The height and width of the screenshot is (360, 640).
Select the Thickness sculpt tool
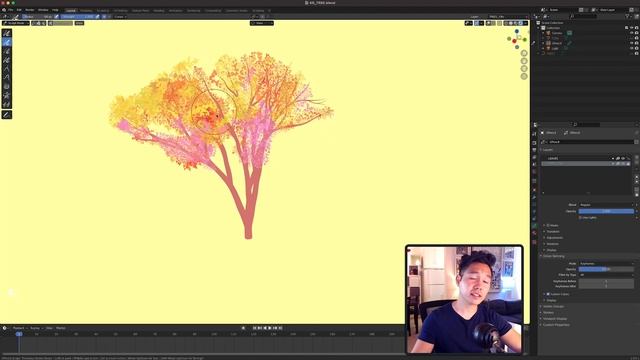point(7,42)
